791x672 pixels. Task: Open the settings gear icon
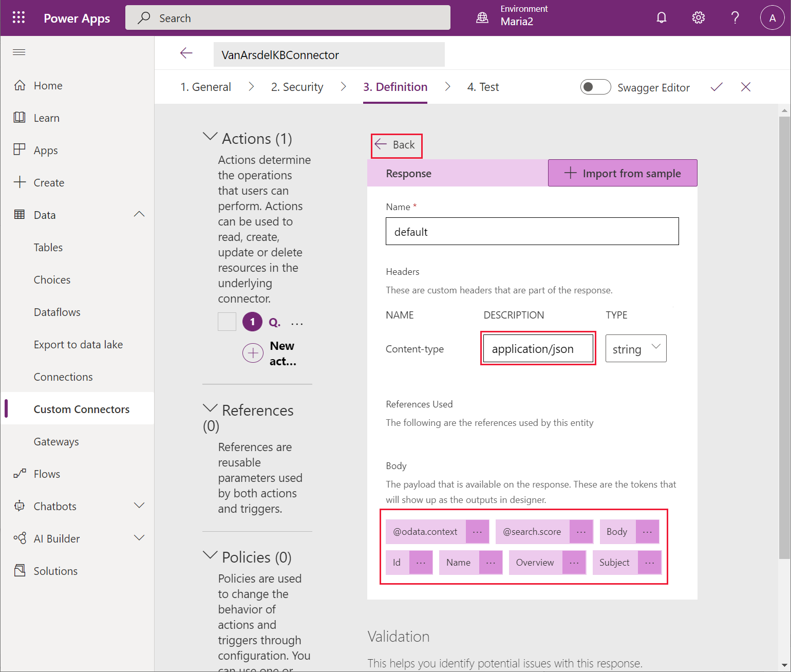coord(699,18)
